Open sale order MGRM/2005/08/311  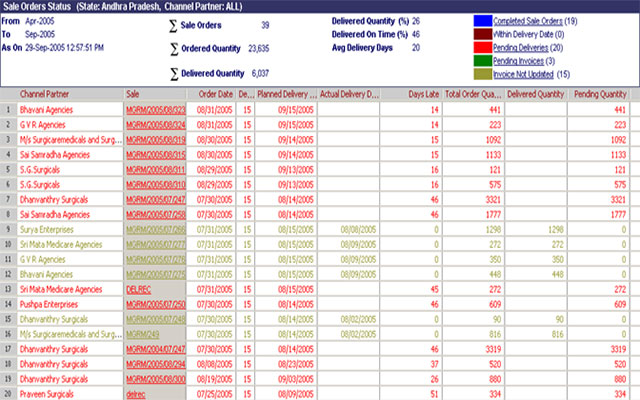pyautogui.click(x=156, y=170)
